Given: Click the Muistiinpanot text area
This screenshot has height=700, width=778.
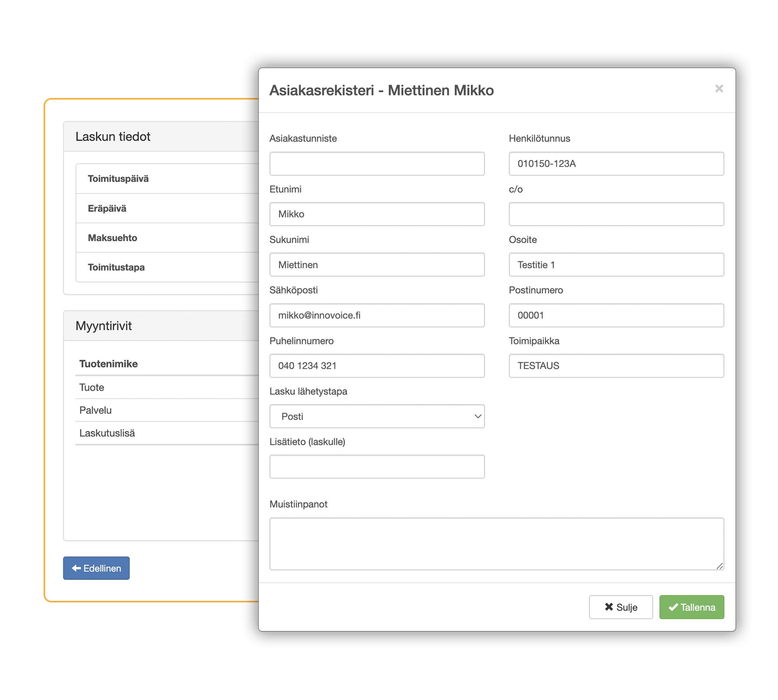Looking at the screenshot, I should pyautogui.click(x=496, y=544).
